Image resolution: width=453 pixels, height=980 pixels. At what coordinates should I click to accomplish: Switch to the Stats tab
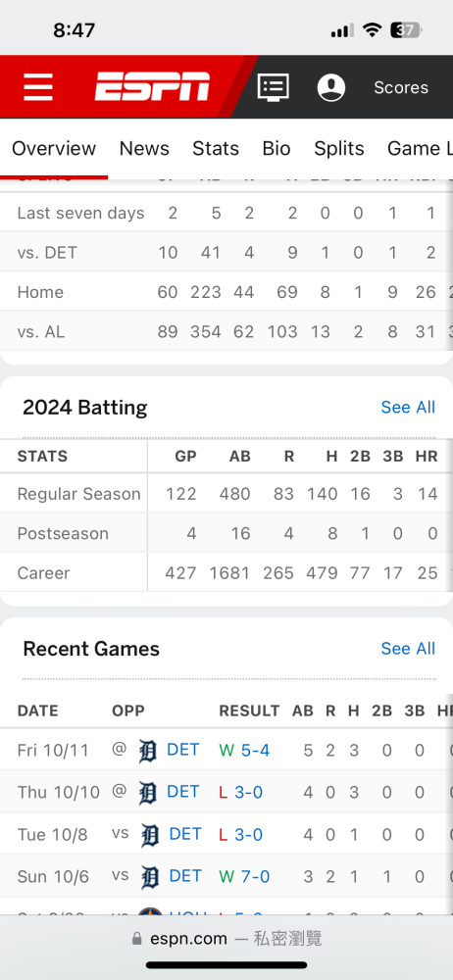[216, 148]
